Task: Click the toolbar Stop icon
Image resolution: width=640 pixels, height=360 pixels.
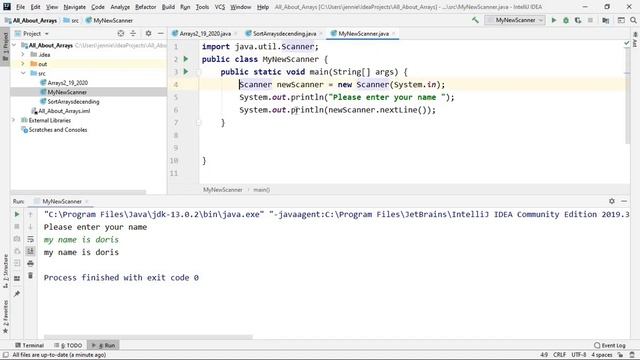Action: (590, 20)
